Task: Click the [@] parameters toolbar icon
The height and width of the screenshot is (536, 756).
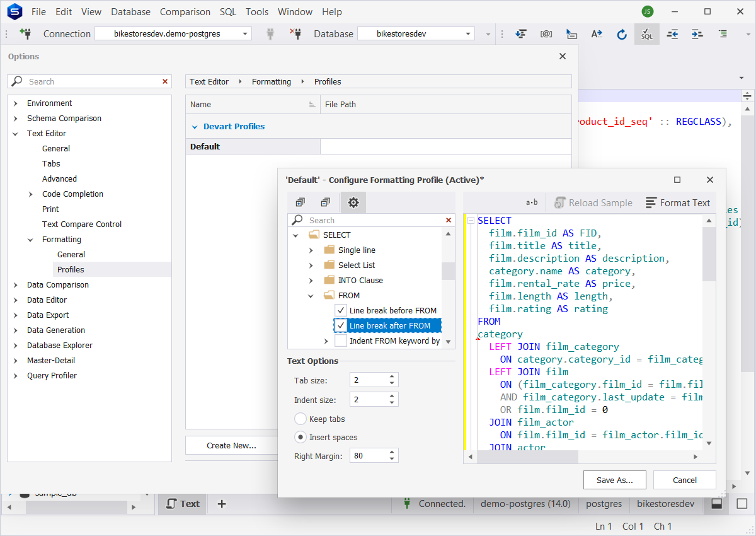Action: pyautogui.click(x=546, y=34)
